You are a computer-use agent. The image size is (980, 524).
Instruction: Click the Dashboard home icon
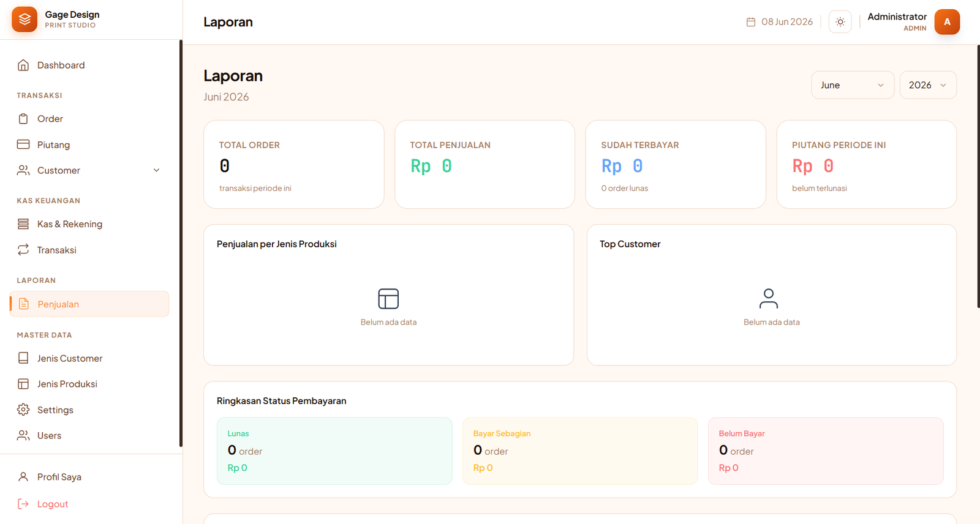[x=23, y=65]
